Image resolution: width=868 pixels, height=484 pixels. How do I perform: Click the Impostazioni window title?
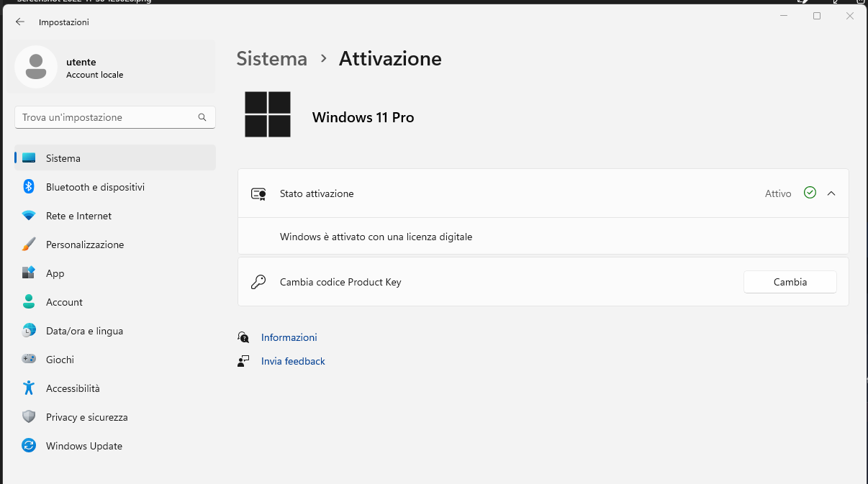pyautogui.click(x=64, y=22)
